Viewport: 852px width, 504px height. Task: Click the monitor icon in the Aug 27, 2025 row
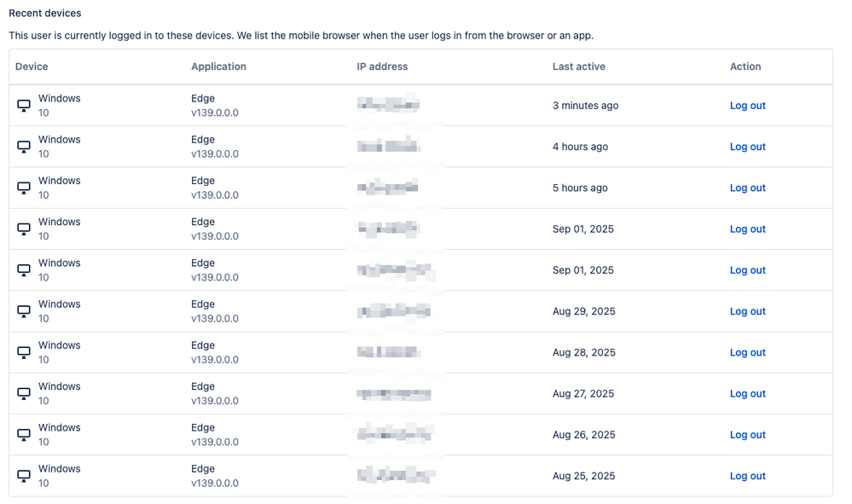click(24, 394)
